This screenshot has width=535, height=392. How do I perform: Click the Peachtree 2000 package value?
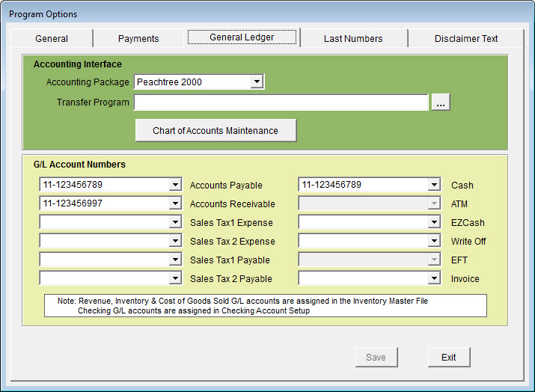(x=169, y=82)
